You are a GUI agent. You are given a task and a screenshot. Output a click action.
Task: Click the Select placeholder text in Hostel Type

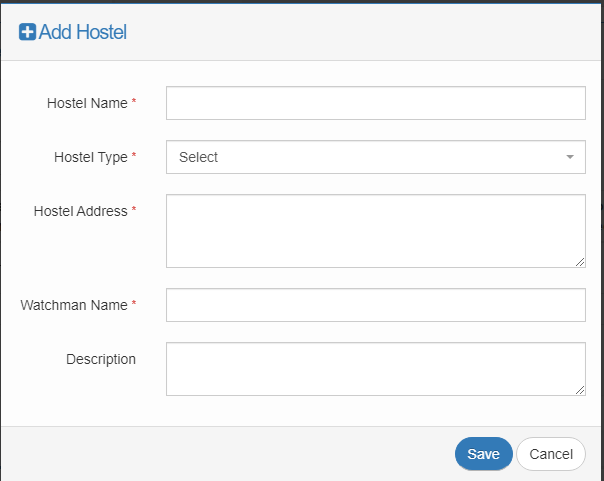198,157
